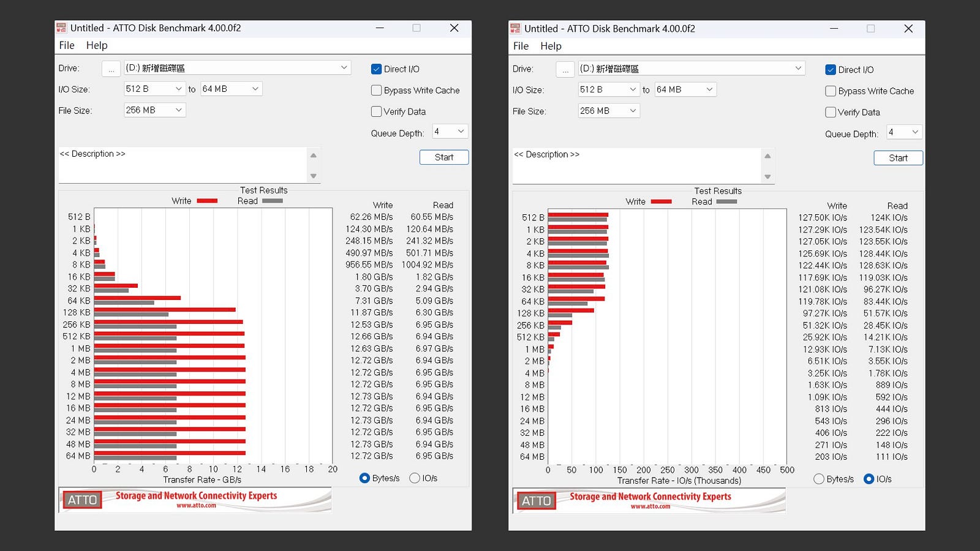Image resolution: width=980 pixels, height=551 pixels.
Task: Open Queue Depth dropdown in right window
Action: pos(905,132)
